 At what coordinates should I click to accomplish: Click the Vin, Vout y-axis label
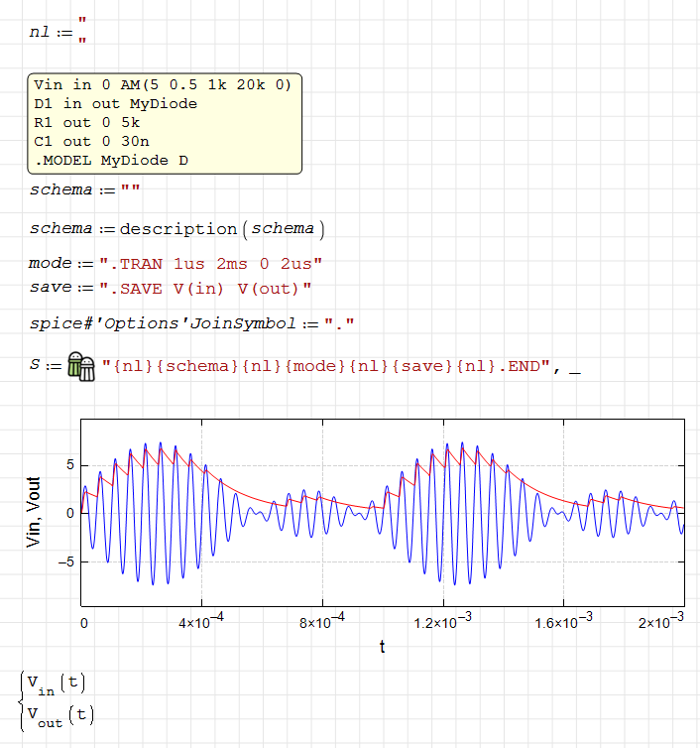[x=37, y=512]
